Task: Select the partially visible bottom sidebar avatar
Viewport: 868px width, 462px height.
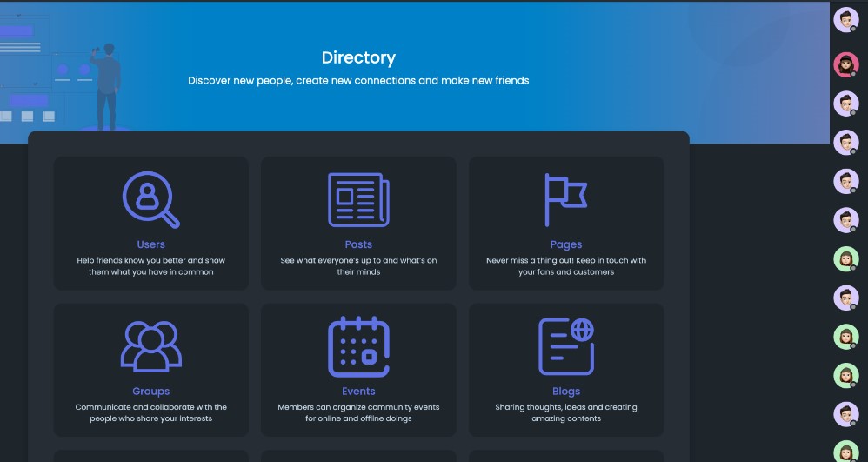Action: click(845, 452)
